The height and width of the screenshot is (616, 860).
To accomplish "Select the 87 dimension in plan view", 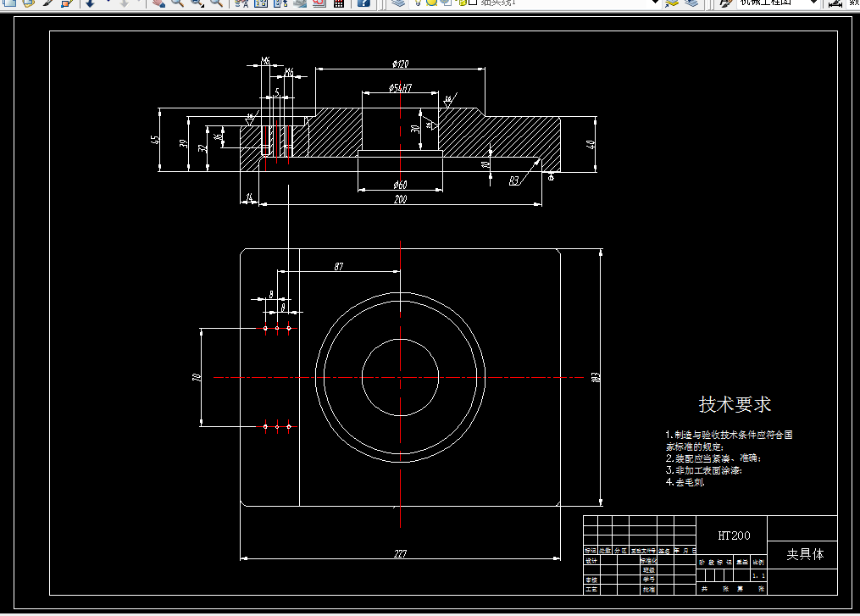I will [338, 266].
